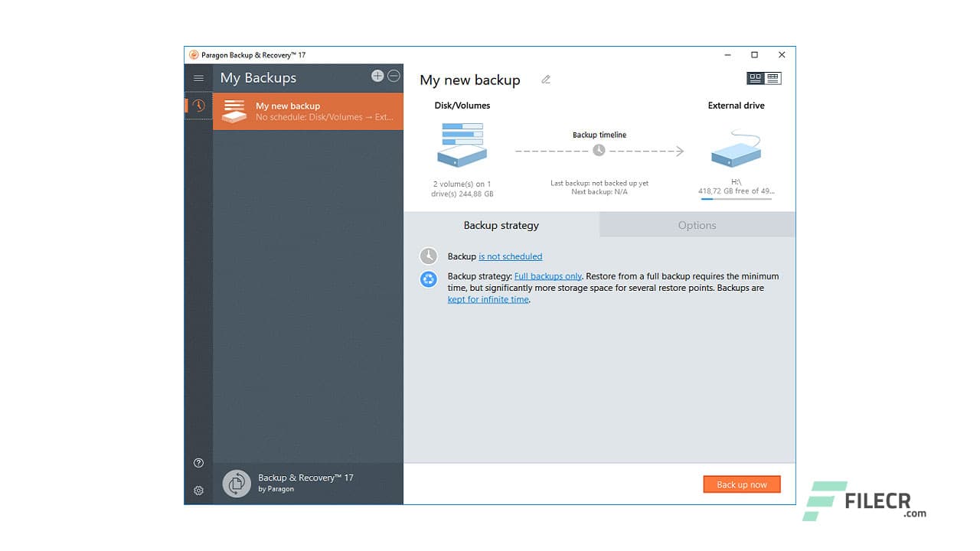Expand the Disk/Volumes source selector
The image size is (980, 551).
click(x=461, y=145)
